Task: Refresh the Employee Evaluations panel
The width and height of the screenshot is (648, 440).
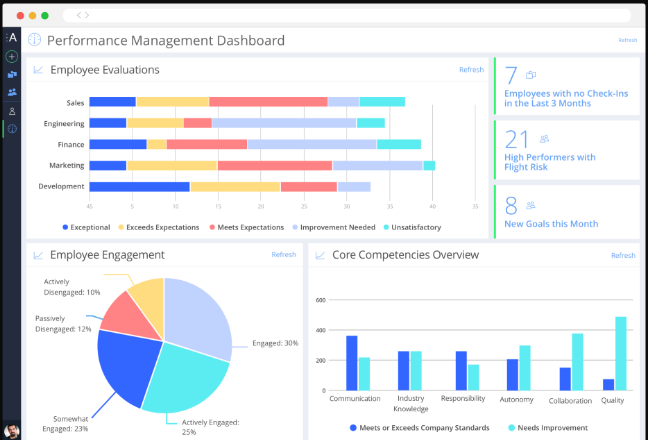Action: (471, 70)
